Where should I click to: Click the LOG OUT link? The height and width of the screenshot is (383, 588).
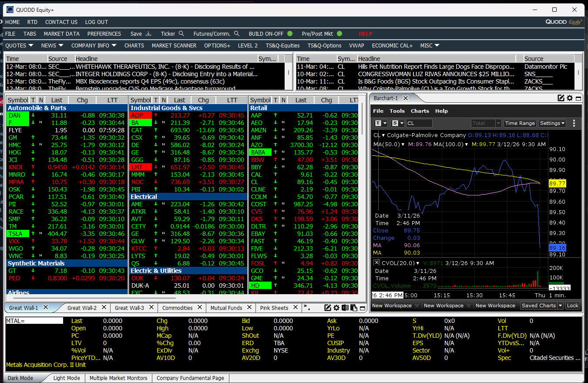click(x=97, y=22)
